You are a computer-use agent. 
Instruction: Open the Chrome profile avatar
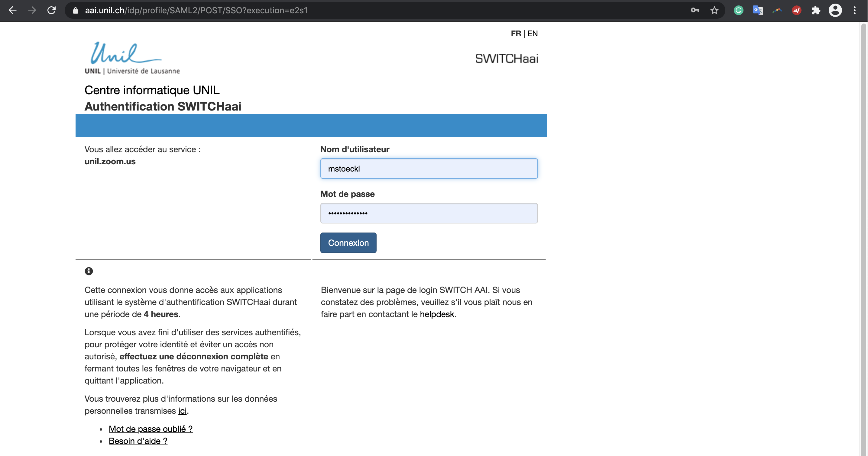pos(835,11)
